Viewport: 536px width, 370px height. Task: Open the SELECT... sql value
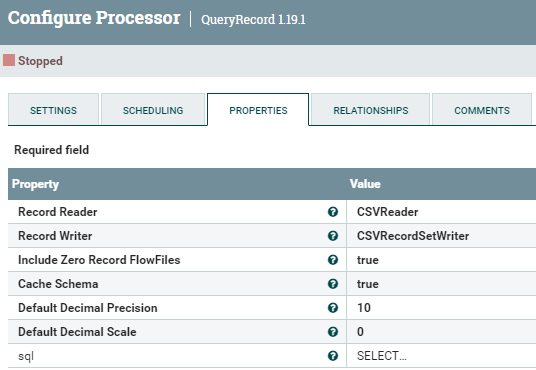[382, 356]
